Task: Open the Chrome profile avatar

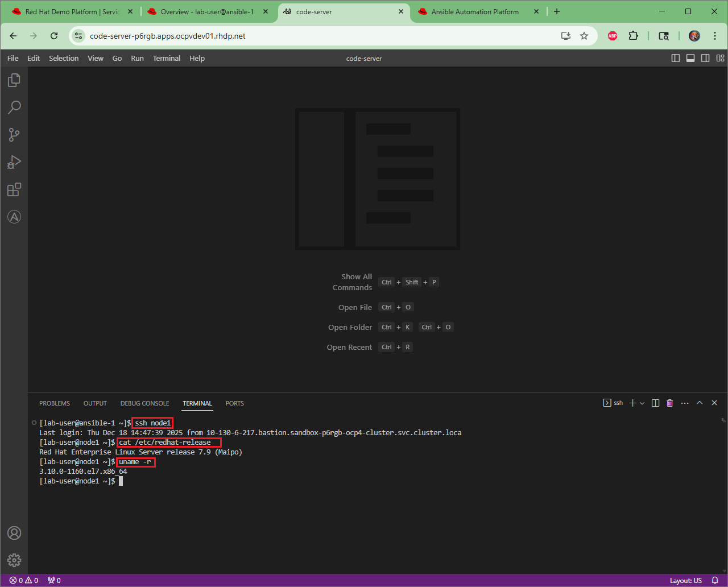Action: tap(694, 36)
